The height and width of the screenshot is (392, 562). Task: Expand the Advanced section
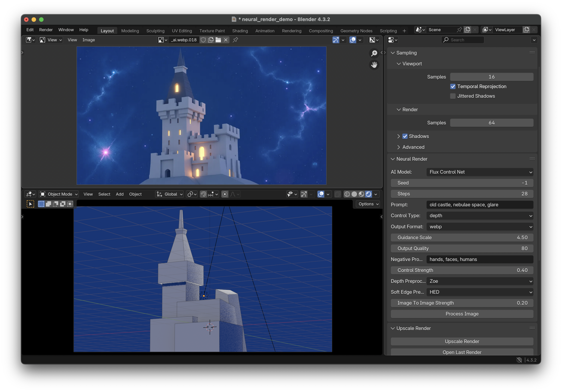click(413, 147)
